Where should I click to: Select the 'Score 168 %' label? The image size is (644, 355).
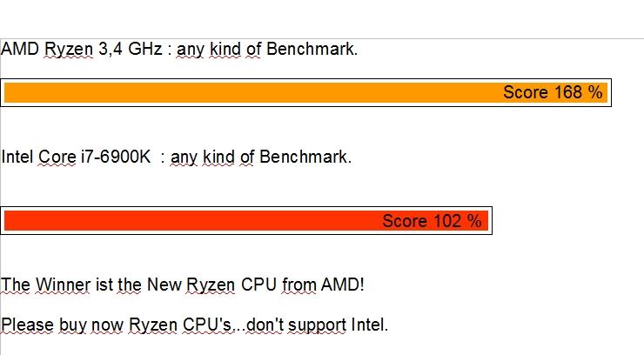[553, 92]
